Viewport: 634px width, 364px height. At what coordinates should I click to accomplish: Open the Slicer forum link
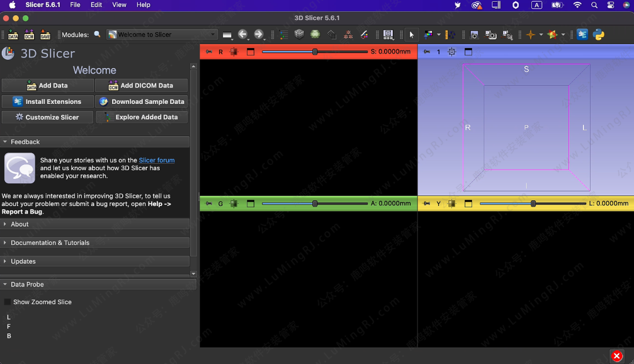(156, 160)
